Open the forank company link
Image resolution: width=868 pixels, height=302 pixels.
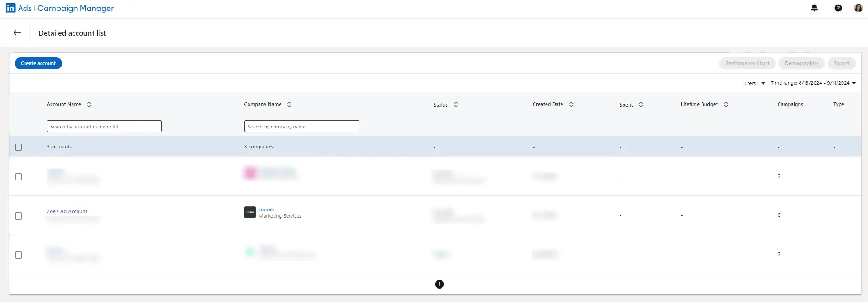click(x=266, y=210)
